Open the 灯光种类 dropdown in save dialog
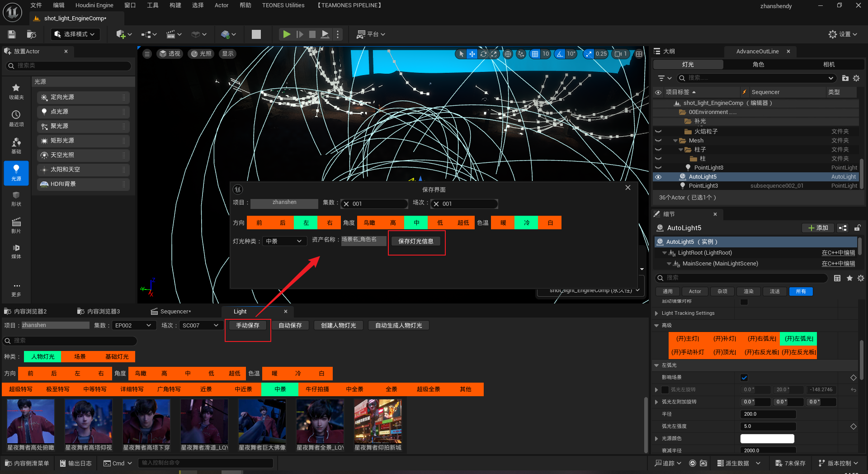 [283, 242]
